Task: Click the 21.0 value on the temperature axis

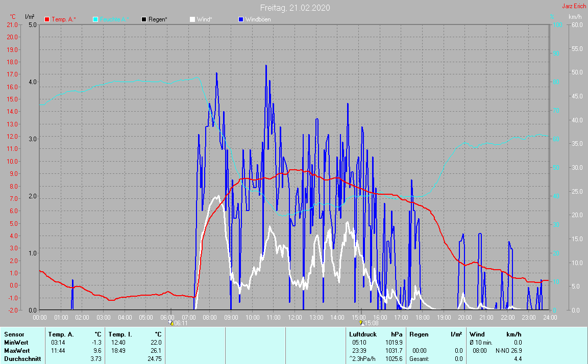Action: click(x=12, y=24)
